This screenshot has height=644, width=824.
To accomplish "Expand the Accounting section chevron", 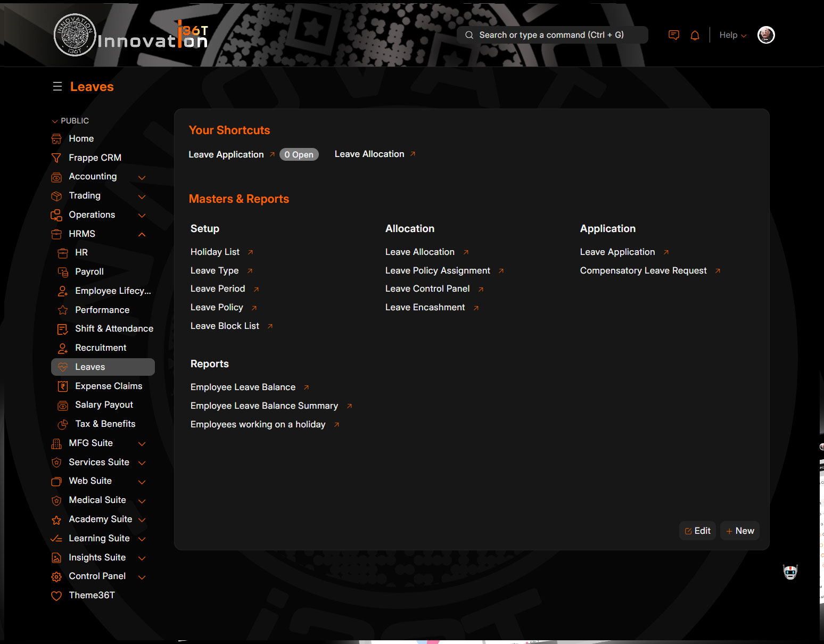I will click(x=142, y=177).
